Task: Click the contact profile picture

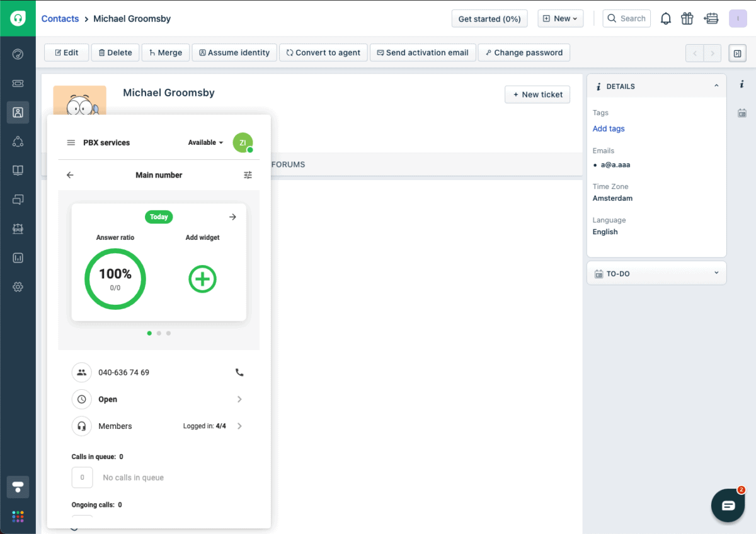Action: click(80, 101)
